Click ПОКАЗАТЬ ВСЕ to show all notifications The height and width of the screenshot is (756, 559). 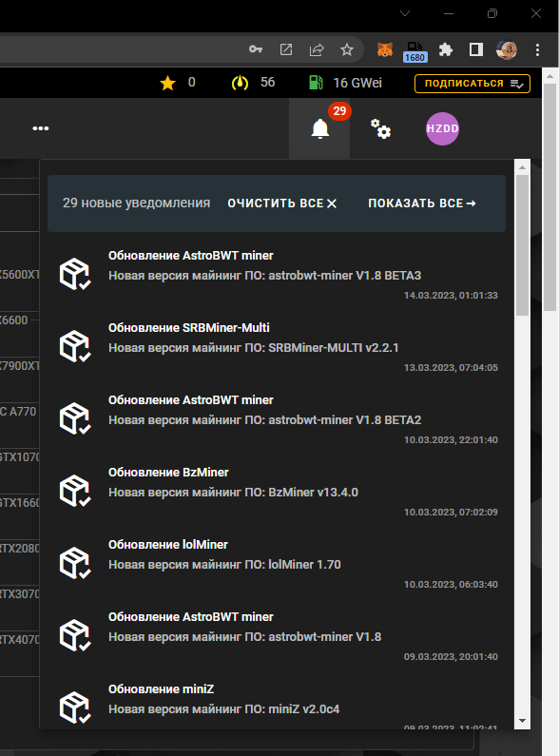(x=422, y=204)
